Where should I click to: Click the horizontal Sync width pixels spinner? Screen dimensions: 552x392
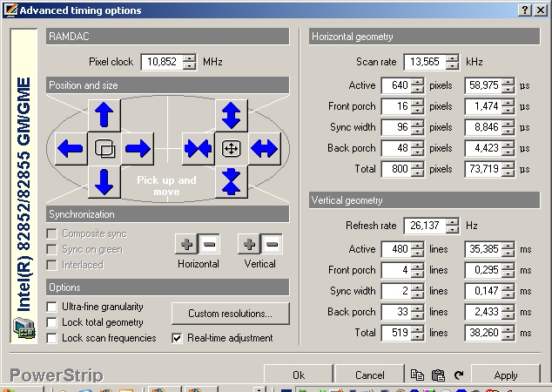418,127
